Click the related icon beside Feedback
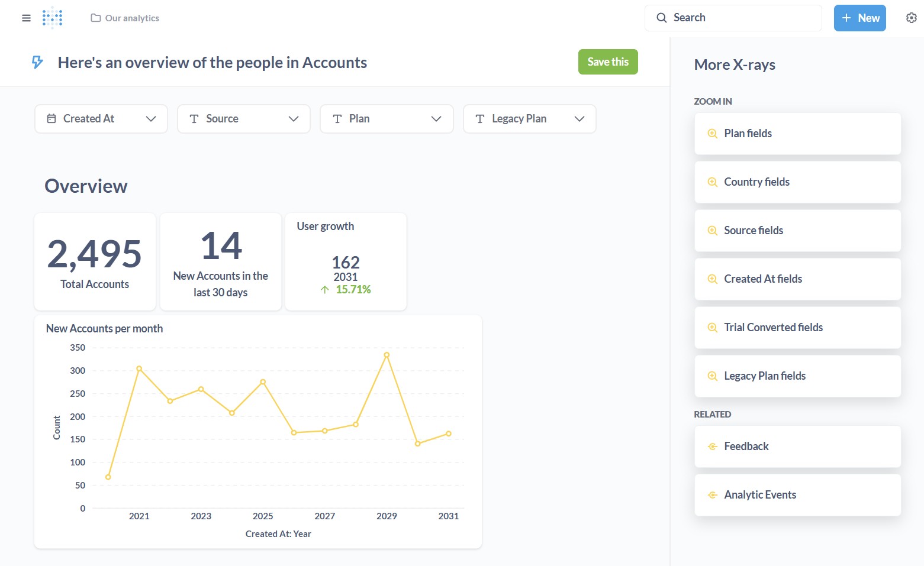Viewport: 924px width, 566px height. click(712, 447)
